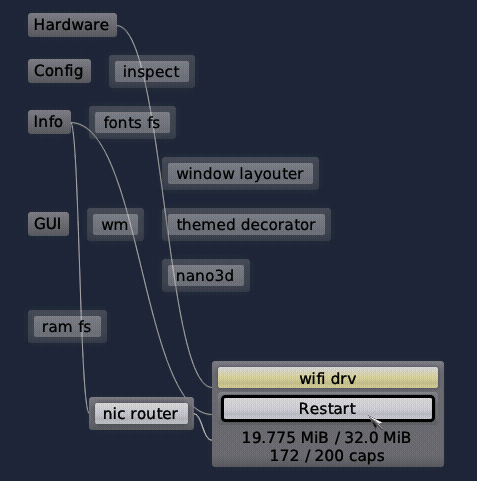Click the 172 / 200 caps label
This screenshot has height=481, width=477.
pos(327,456)
